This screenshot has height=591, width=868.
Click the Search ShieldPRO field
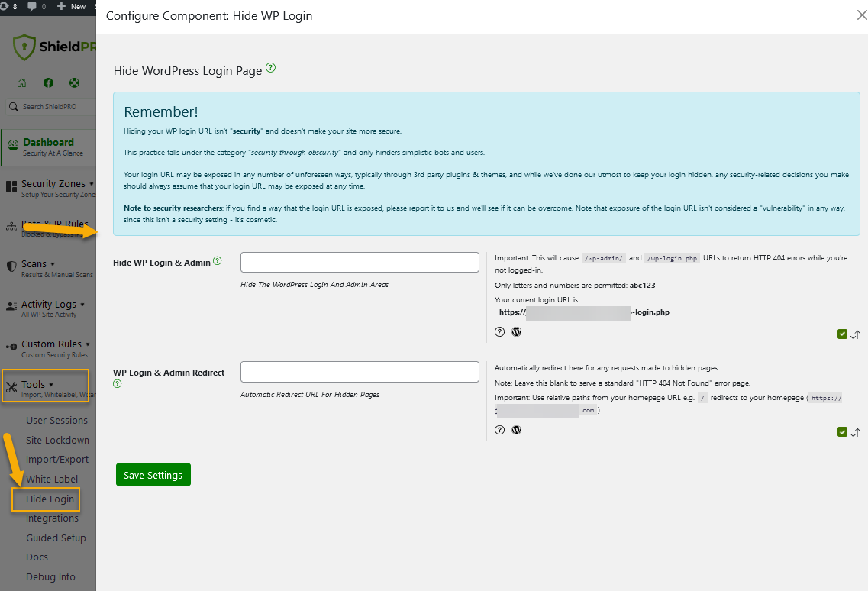point(51,106)
